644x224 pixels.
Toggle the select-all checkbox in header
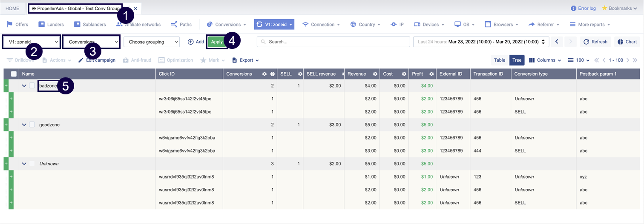coord(14,74)
